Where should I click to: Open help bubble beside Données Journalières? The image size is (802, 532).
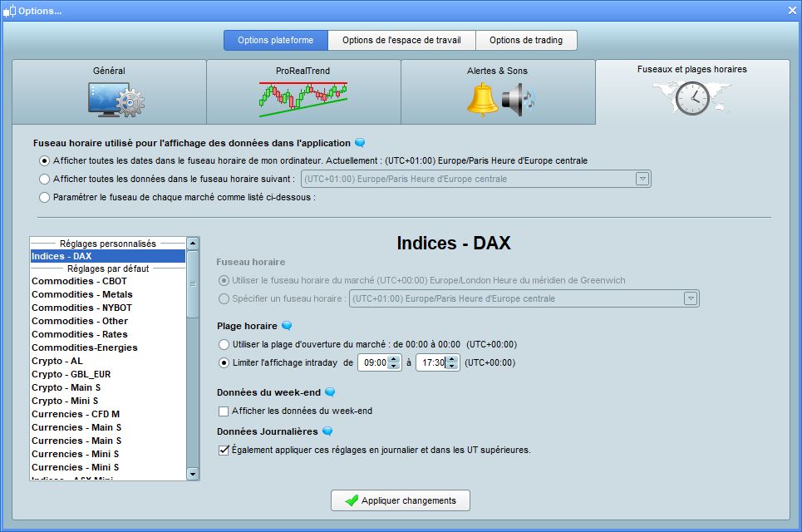click(327, 431)
